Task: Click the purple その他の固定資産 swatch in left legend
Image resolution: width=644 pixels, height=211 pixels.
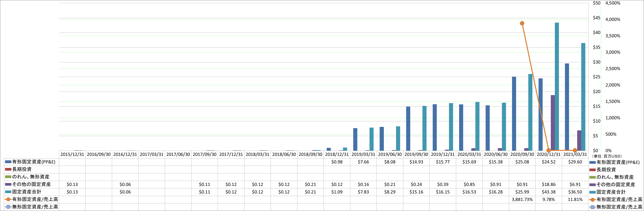Action: point(8,184)
